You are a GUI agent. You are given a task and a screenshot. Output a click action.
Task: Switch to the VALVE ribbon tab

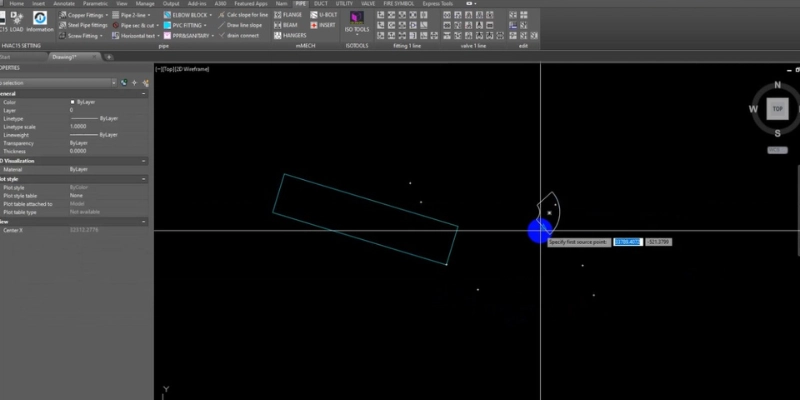(x=368, y=4)
